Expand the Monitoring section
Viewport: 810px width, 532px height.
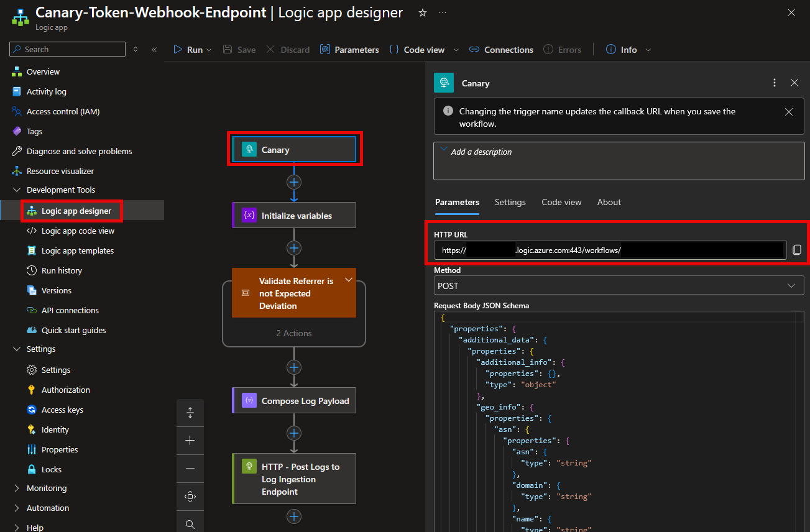[x=17, y=488]
